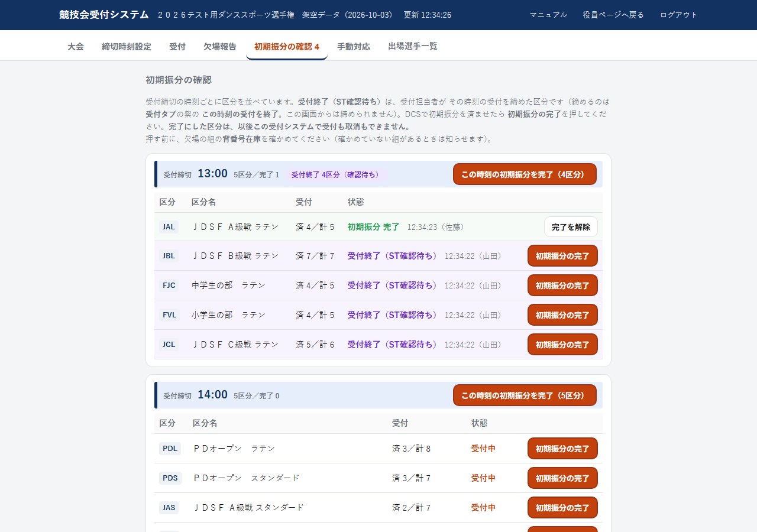Click 初期振分の完了 for JBL row

pos(562,256)
